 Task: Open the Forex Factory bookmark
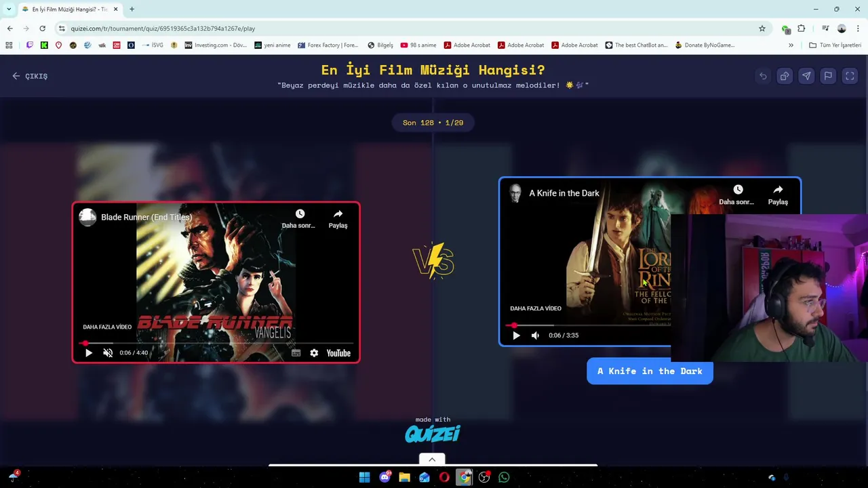[328, 45]
